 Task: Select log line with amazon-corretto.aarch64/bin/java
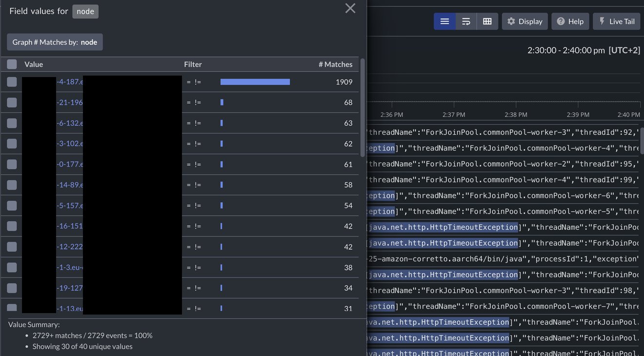[503, 259]
